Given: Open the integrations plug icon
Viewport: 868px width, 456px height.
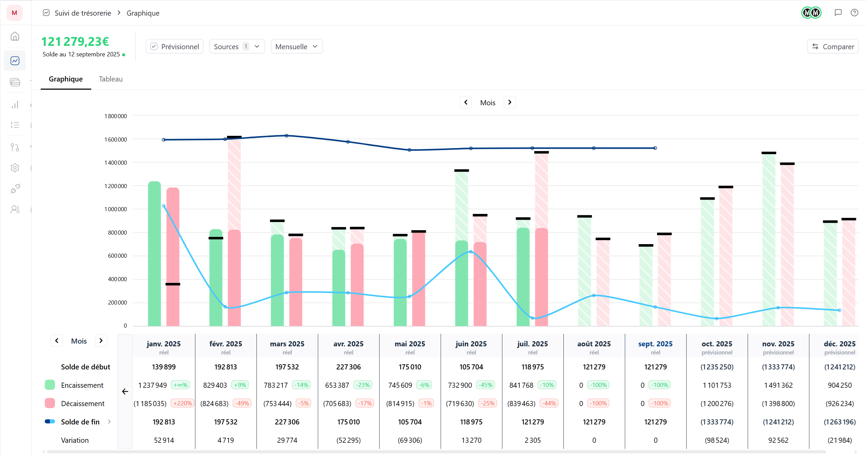Looking at the screenshot, I should tap(15, 188).
